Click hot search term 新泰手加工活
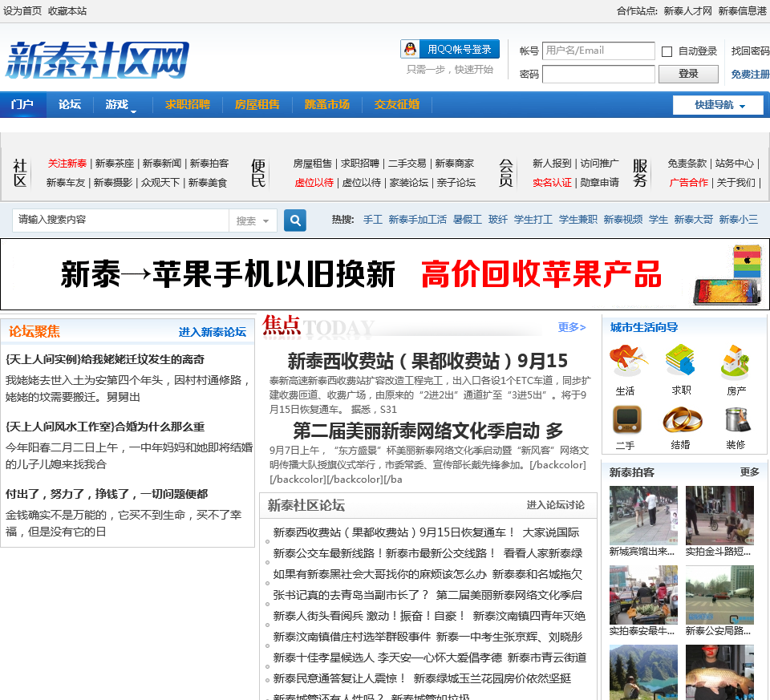 (x=417, y=220)
